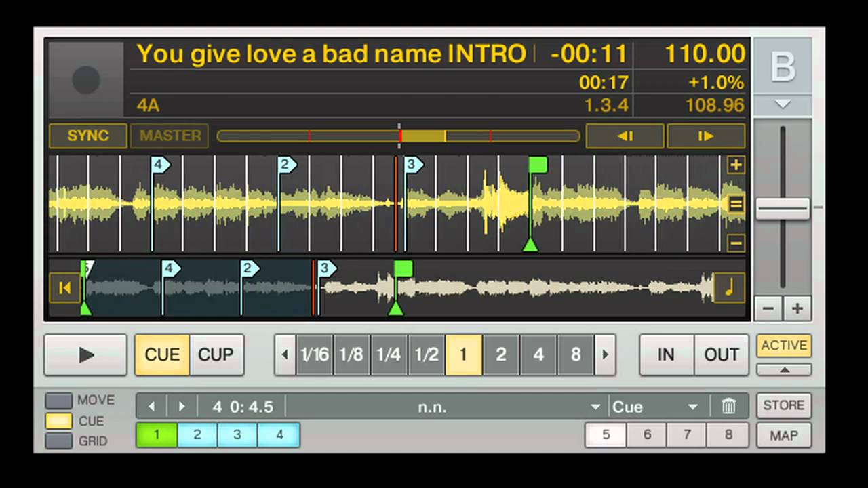Viewport: 868px width, 488px height.
Task: Zoom out waveform with minus icon
Action: [x=736, y=243]
